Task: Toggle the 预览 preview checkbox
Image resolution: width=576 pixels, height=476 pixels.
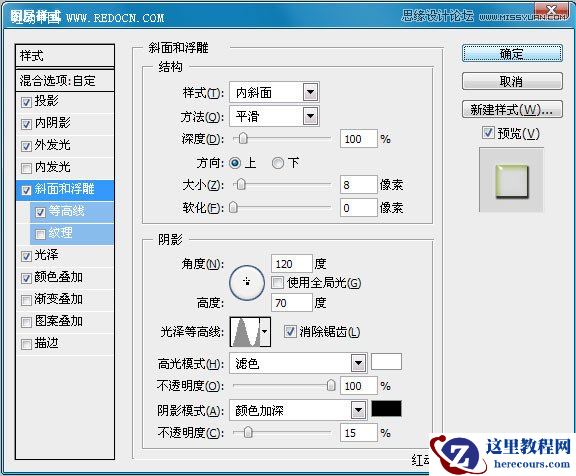Action: point(488,133)
